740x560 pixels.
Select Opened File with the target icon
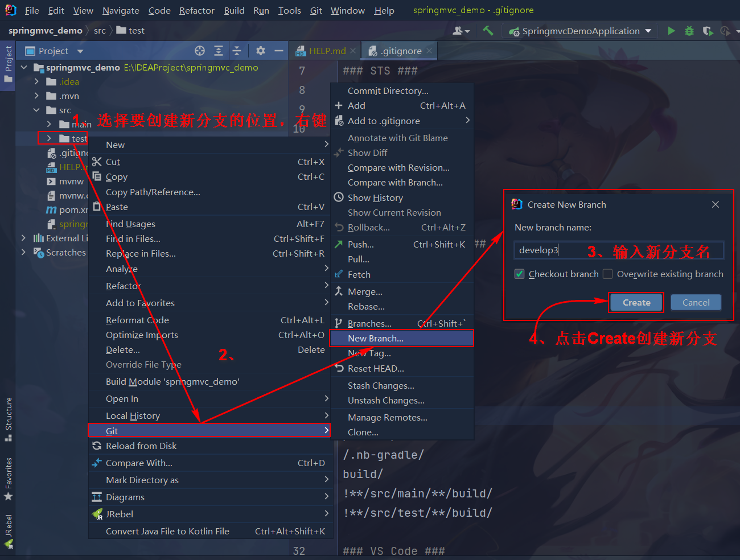pos(199,51)
